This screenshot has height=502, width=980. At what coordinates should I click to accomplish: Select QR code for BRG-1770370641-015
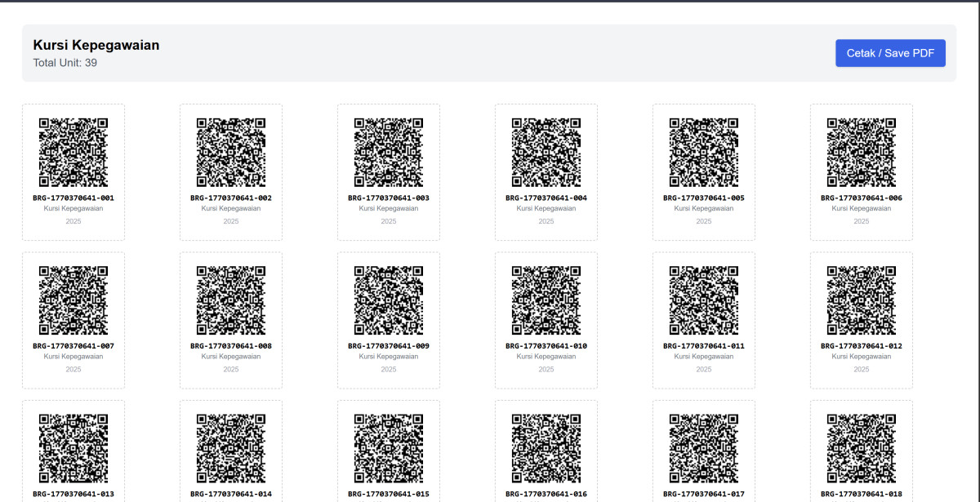pos(389,448)
